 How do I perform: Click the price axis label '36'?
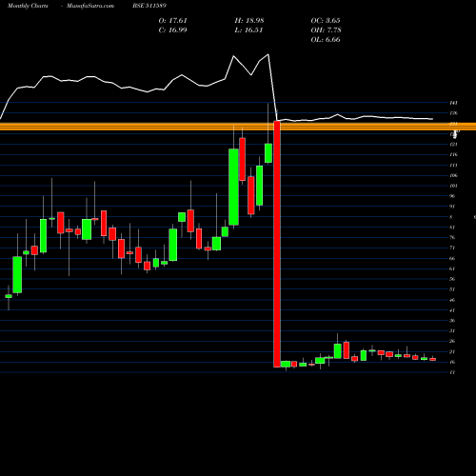click(x=452, y=321)
